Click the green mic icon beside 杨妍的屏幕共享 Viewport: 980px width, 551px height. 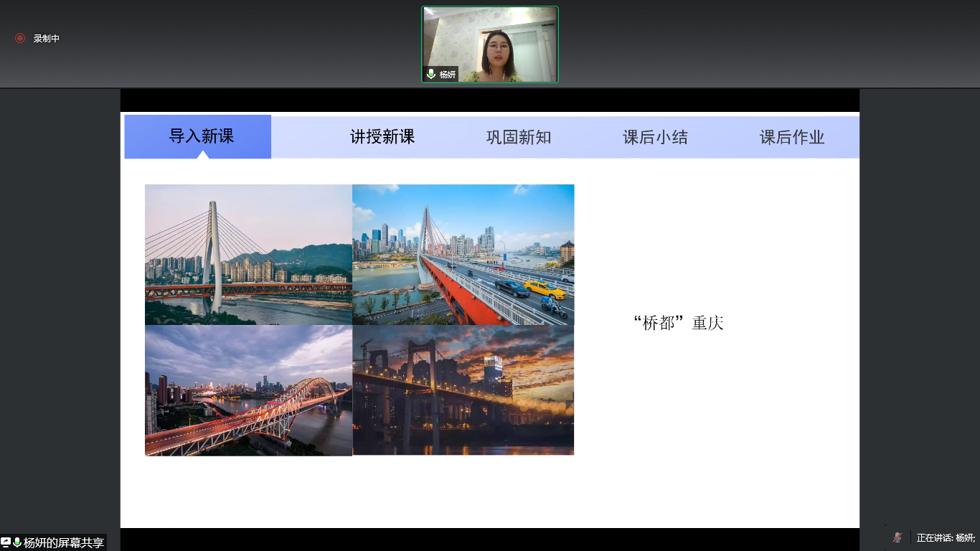[x=17, y=542]
